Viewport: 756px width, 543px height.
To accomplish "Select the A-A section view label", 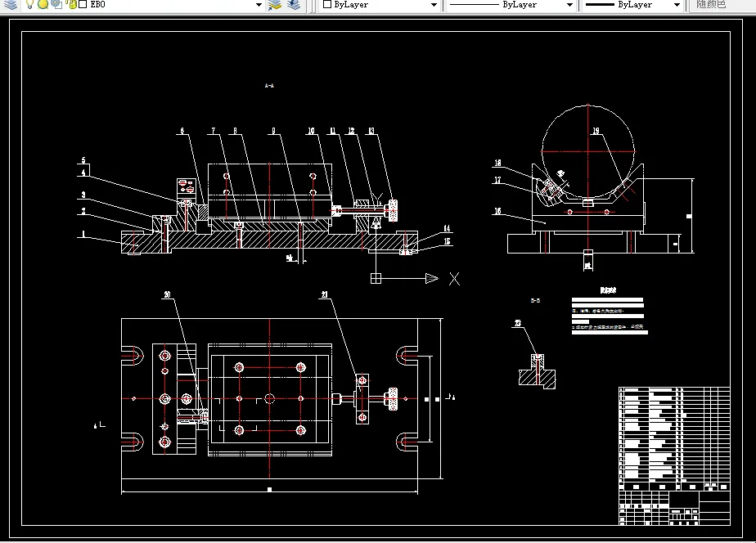I will 269,86.
